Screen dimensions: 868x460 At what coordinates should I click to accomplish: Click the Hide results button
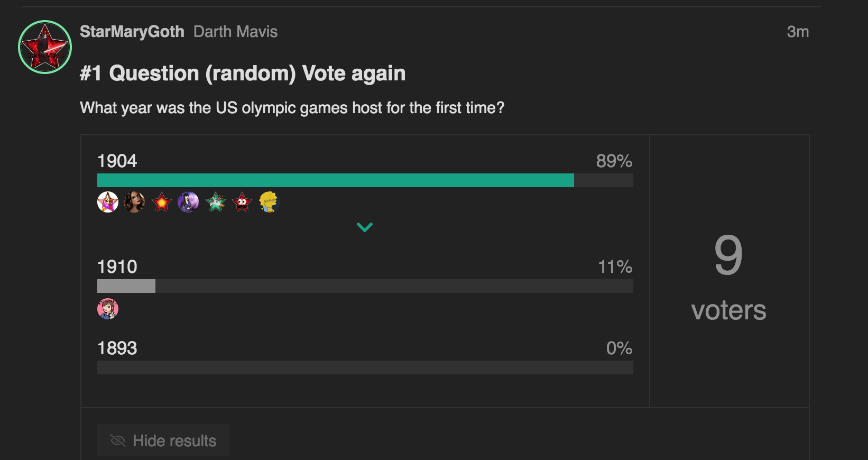pos(163,440)
